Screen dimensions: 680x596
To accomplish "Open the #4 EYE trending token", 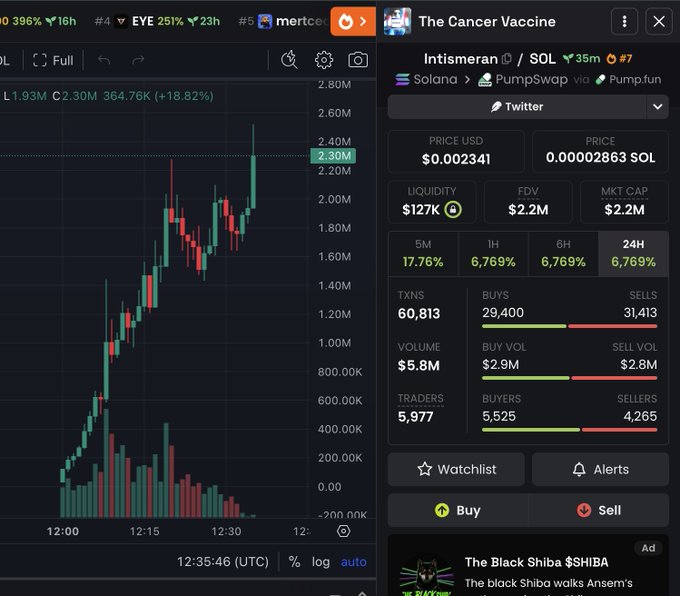I will pos(157,21).
